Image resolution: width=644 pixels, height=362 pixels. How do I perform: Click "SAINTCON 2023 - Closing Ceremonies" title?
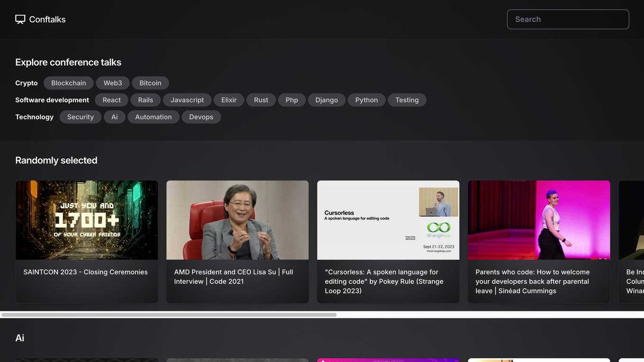point(86,272)
